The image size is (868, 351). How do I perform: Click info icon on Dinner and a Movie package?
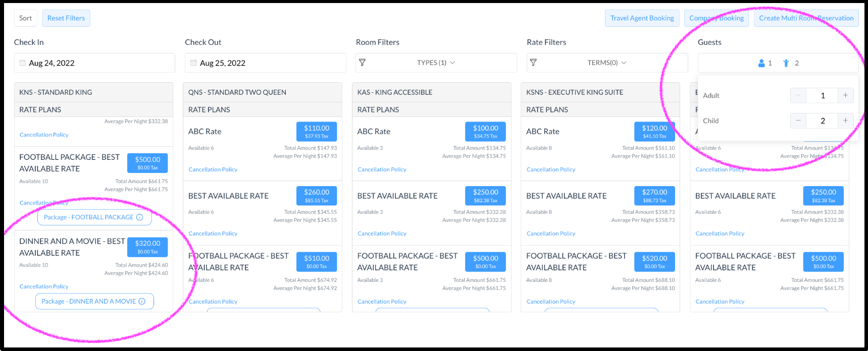click(142, 302)
